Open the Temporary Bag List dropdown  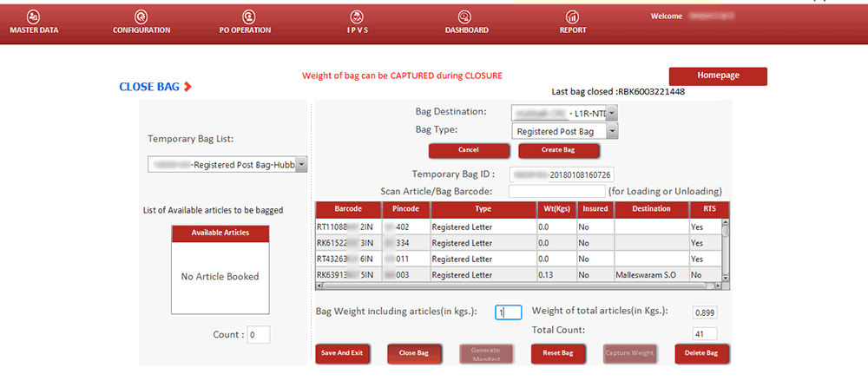click(300, 164)
